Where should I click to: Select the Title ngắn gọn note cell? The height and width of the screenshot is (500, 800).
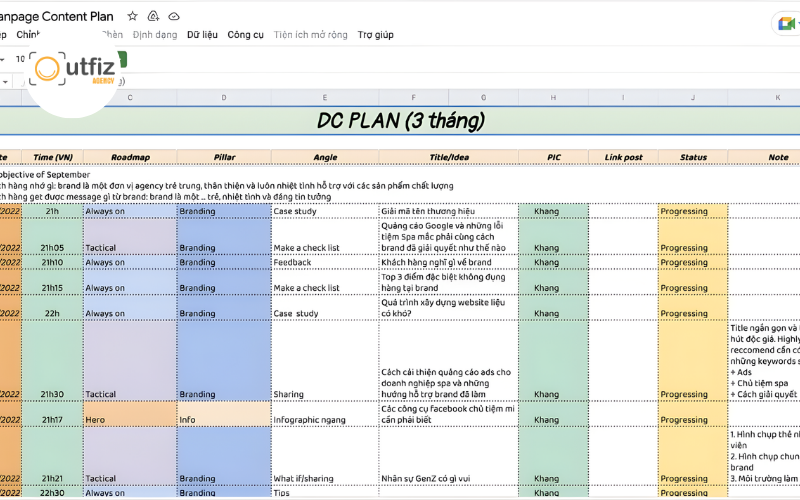pyautogui.click(x=764, y=361)
